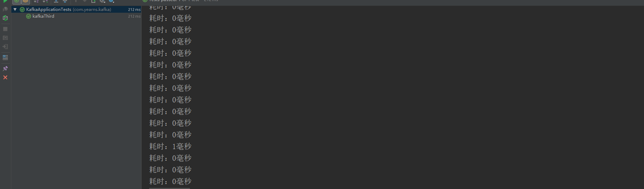Pin the tab with the pushpin icon
Viewport: 644px width, 189px height.
pos(5,69)
